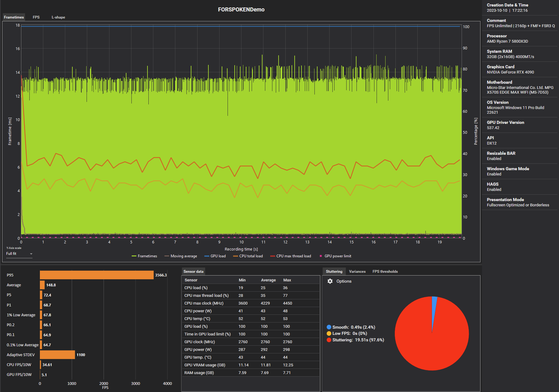559x392 pixels.
Task: Open the FPS thresholds tab
Action: click(x=385, y=272)
